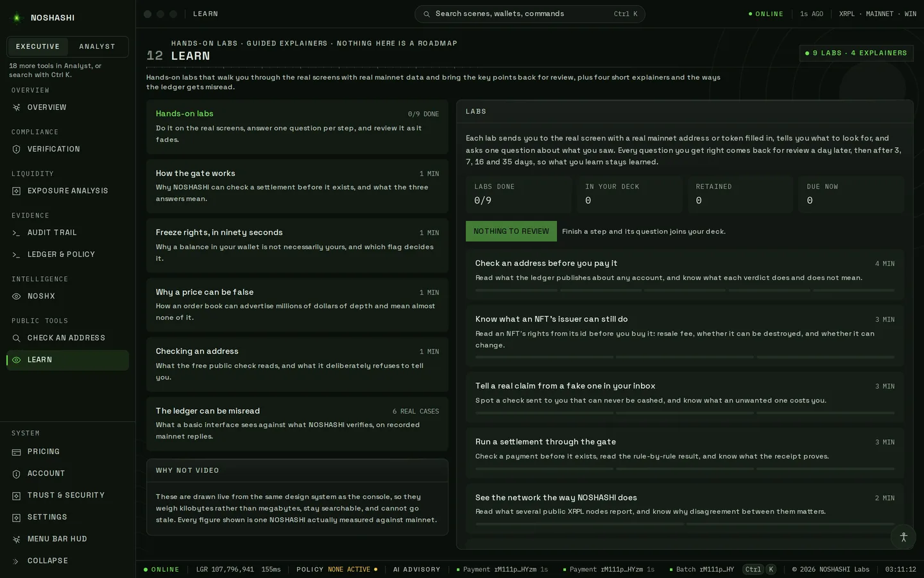924x578 pixels.
Task: Click the Ctrl K shortcut in status bar
Action: 759,570
